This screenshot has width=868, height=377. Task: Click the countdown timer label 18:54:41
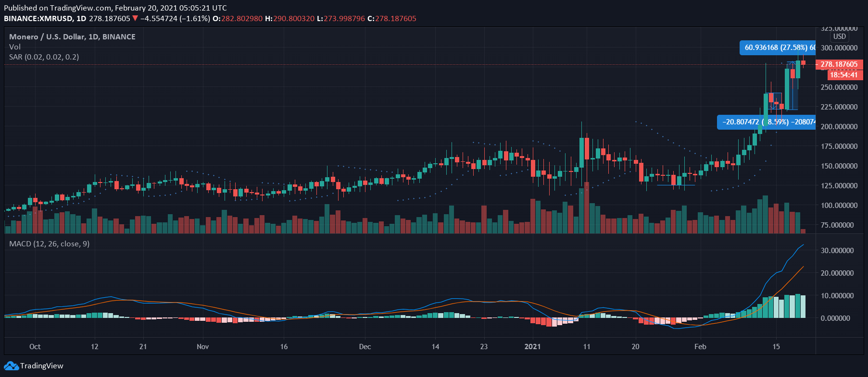coord(845,75)
